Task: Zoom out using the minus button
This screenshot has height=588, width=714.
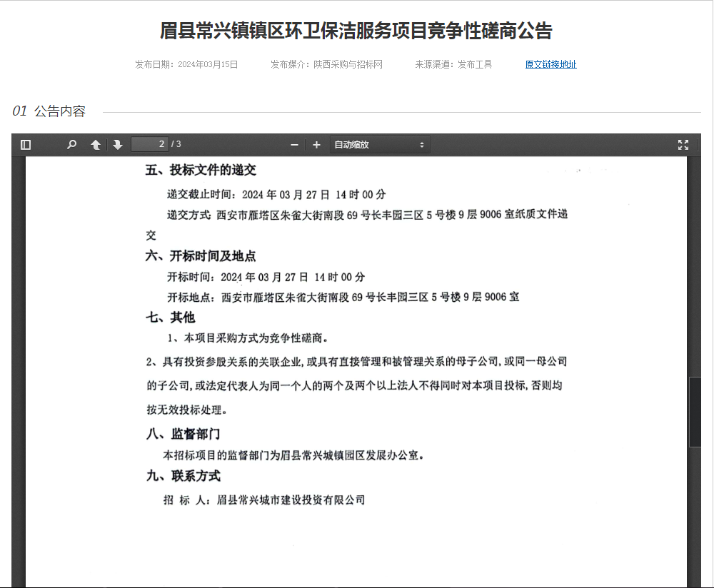Action: pyautogui.click(x=294, y=145)
